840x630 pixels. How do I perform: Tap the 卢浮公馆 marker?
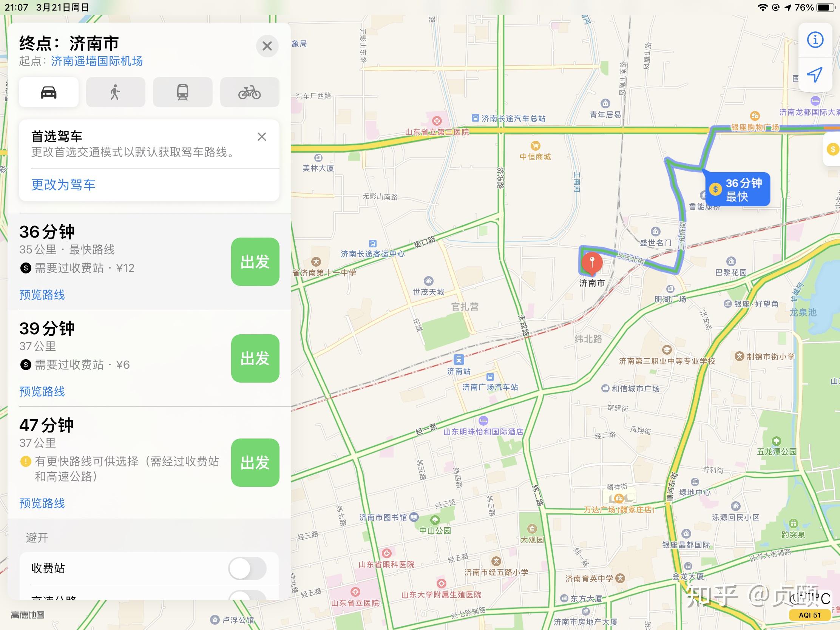coord(215,620)
